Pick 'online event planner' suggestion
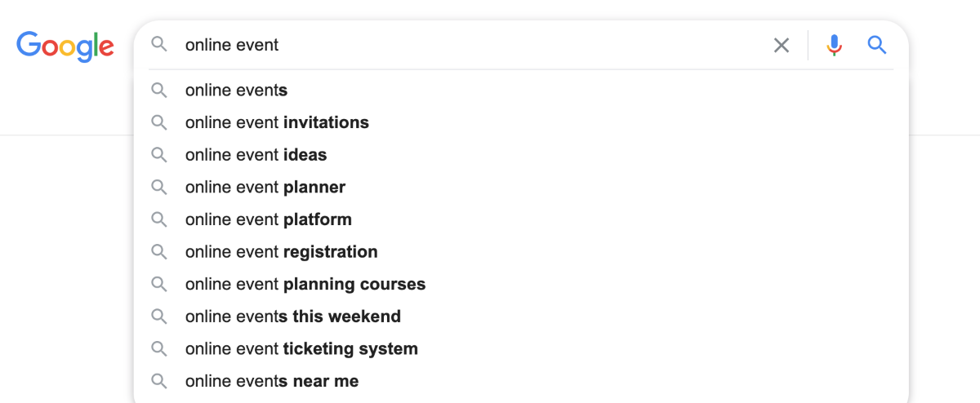Screen dimensions: 980x403 (521, 188)
